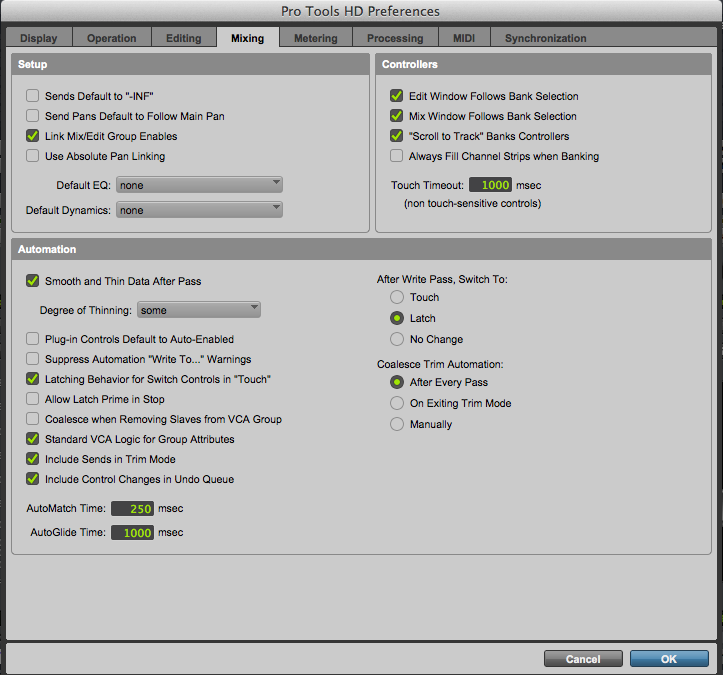Uncheck Edit Window Follows Bank Selection
Screen dimensions: 723x675
pos(397,96)
